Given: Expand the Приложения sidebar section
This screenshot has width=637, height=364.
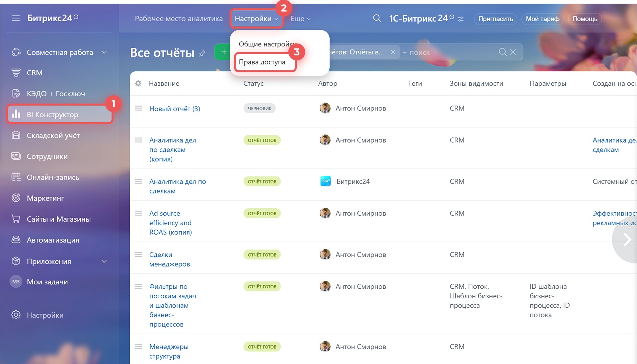Looking at the screenshot, I should [x=104, y=261].
